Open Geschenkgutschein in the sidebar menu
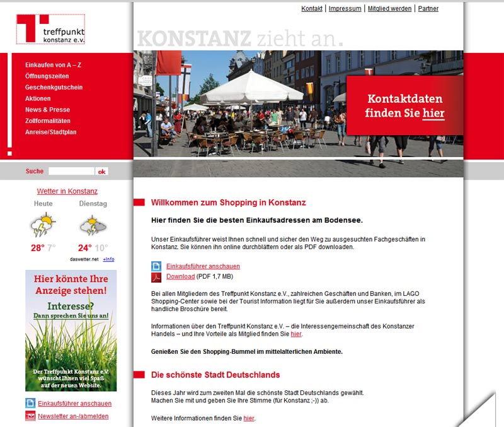 click(x=54, y=88)
